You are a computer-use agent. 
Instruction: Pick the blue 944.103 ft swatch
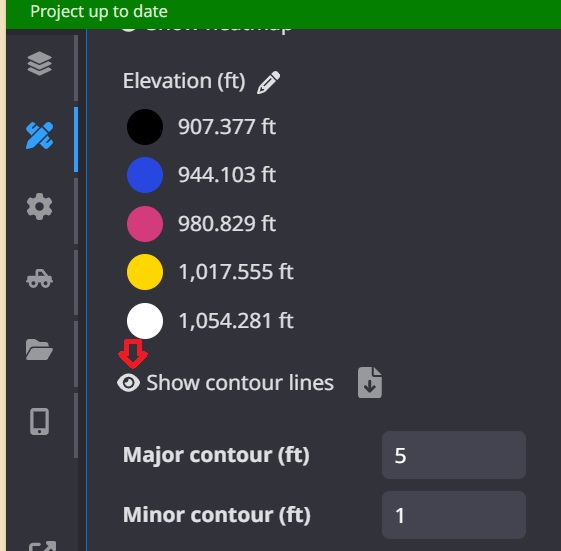pyautogui.click(x=145, y=175)
